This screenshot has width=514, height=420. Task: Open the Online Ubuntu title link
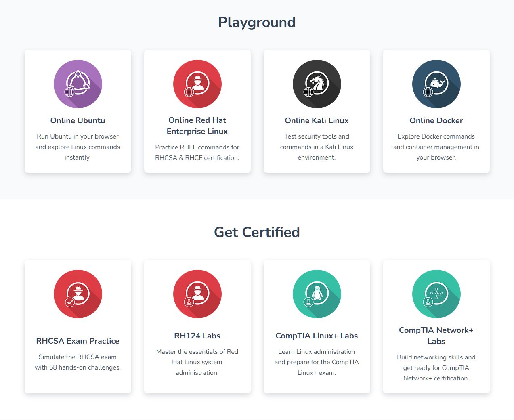click(78, 120)
